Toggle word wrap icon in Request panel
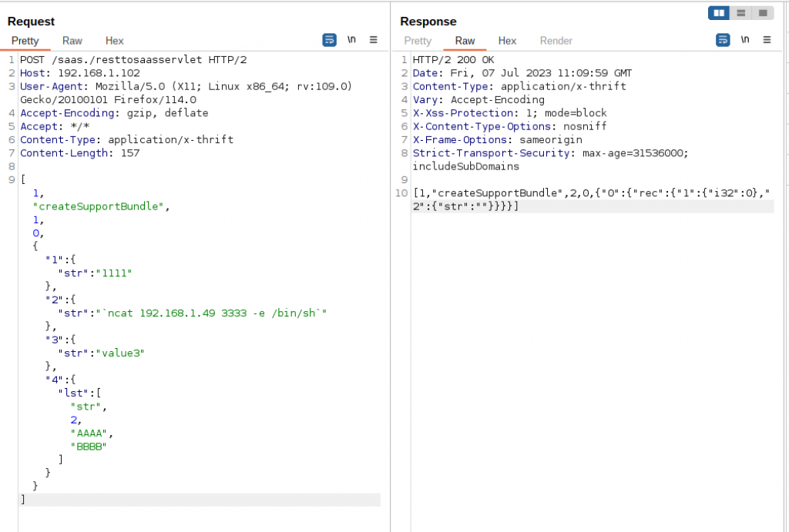The image size is (789, 532). 329,40
